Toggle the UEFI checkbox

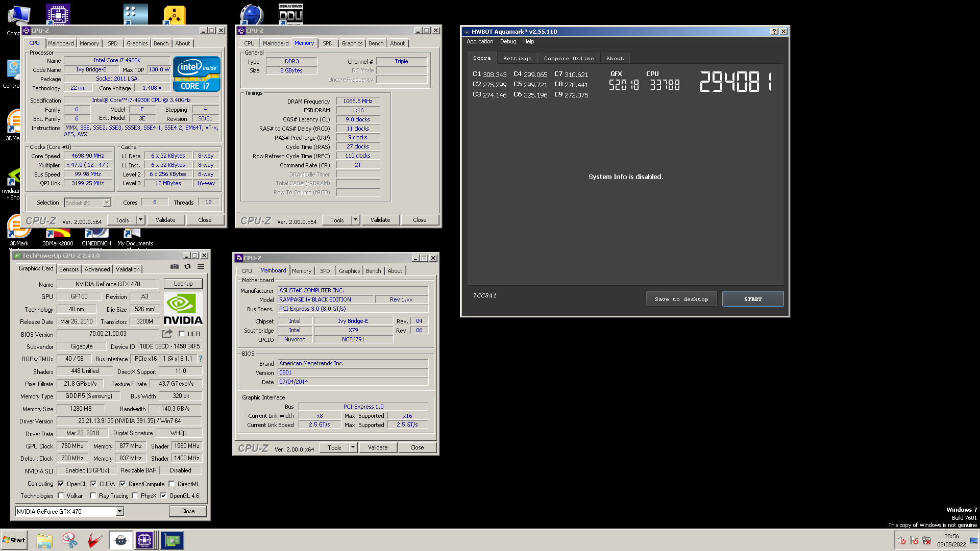[182, 334]
